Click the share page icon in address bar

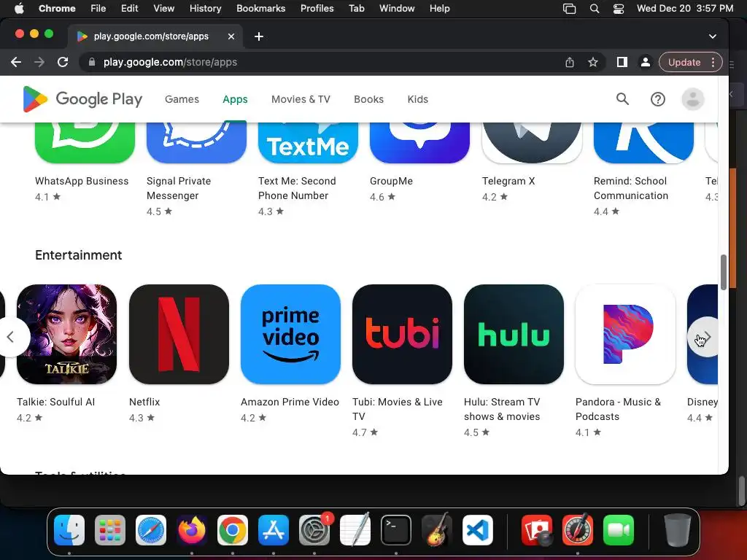click(x=569, y=63)
